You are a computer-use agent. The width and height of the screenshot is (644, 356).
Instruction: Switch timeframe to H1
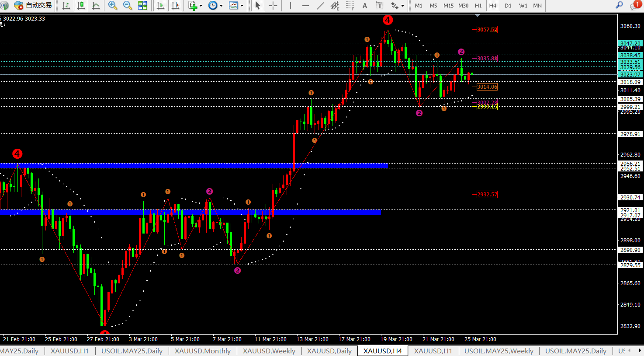click(478, 6)
